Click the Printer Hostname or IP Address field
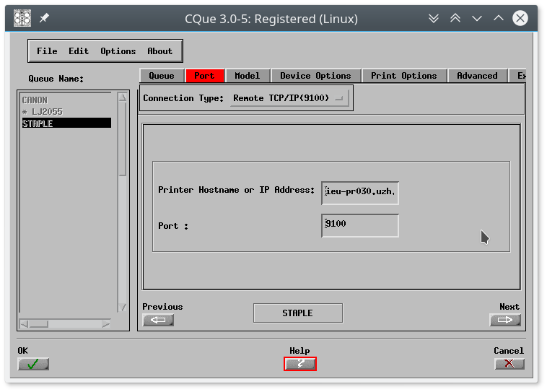Image resolution: width=547 pixels, height=392 pixels. (360, 192)
